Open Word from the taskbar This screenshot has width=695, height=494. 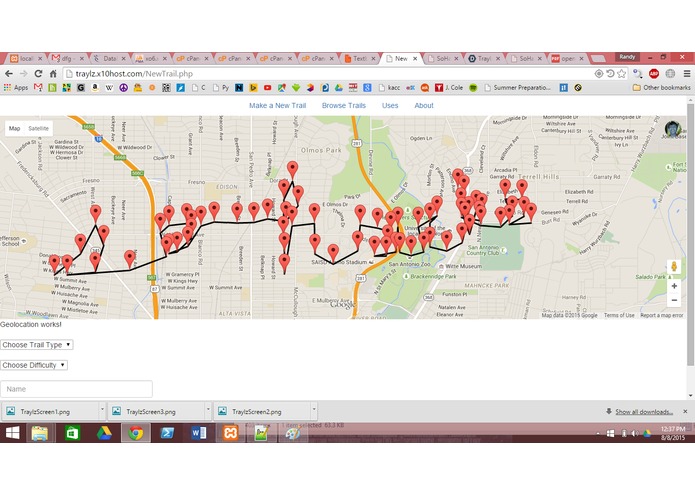199,433
